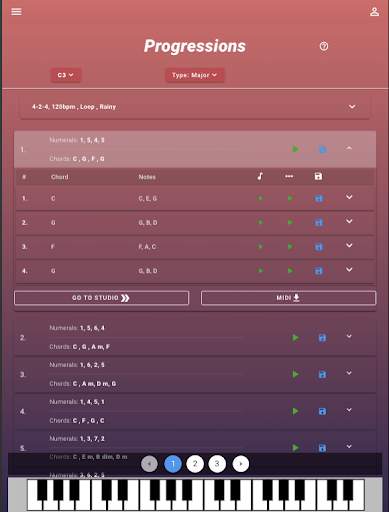Save row 4 chord G
389x512 pixels.
point(319,271)
